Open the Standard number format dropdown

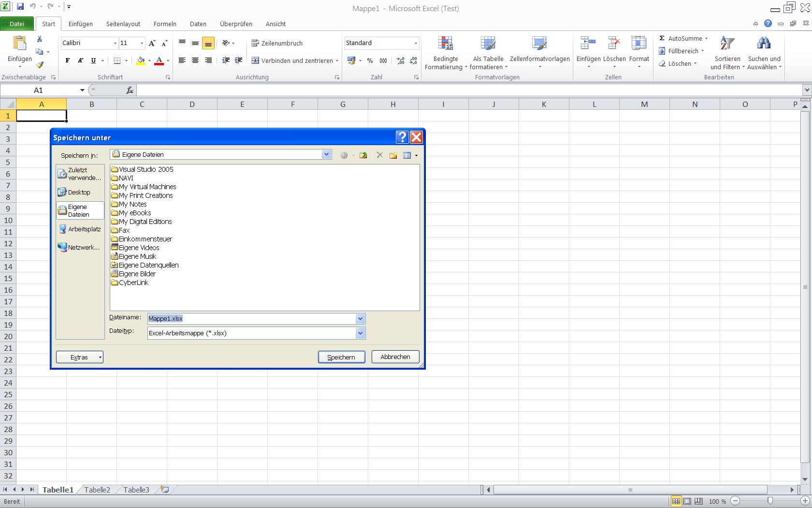pyautogui.click(x=416, y=43)
